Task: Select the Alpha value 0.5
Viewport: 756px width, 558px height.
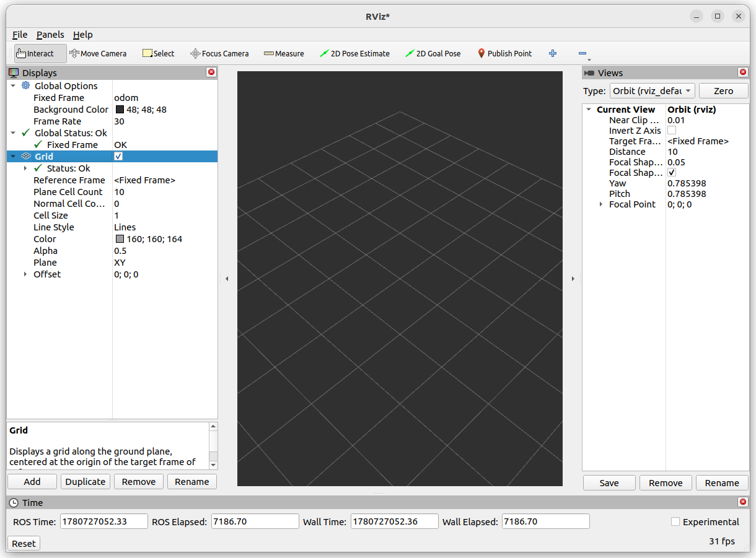Action: click(x=120, y=251)
